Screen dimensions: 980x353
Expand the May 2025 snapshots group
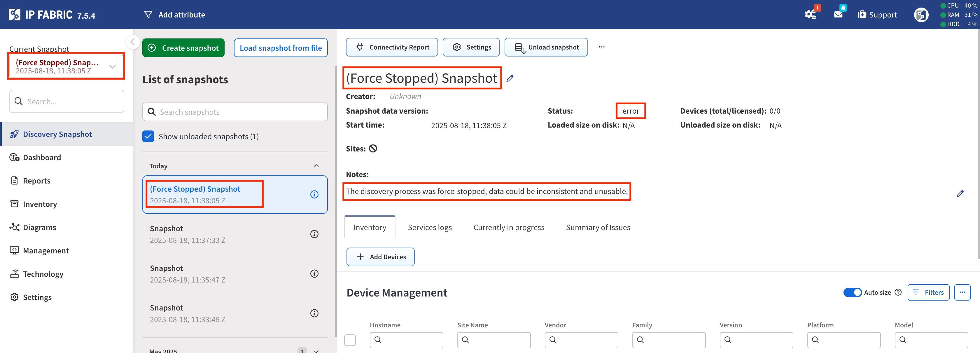316,350
